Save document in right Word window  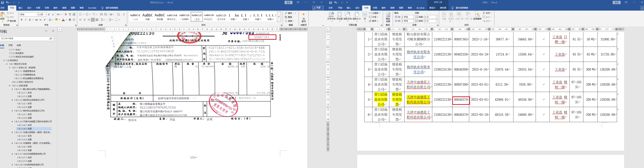[331, 3]
